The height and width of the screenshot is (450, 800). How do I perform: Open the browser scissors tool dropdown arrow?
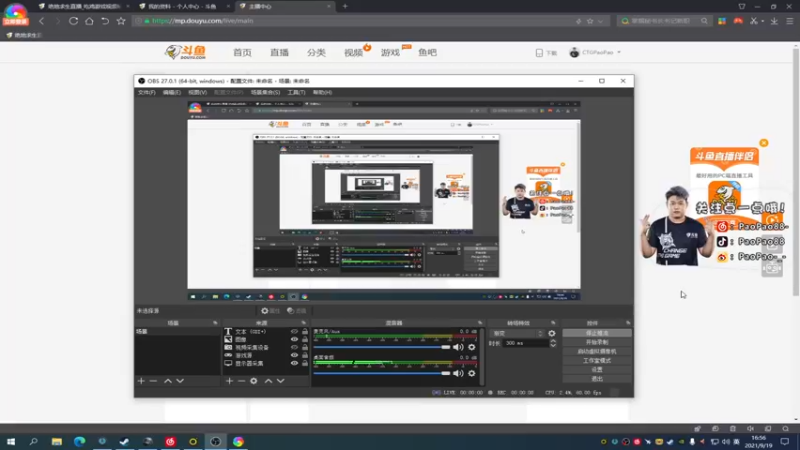(762, 21)
